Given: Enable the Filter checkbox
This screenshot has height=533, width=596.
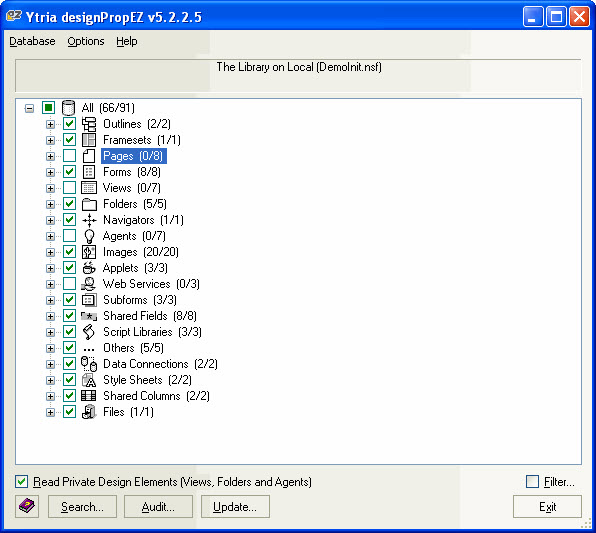Looking at the screenshot, I should [532, 481].
